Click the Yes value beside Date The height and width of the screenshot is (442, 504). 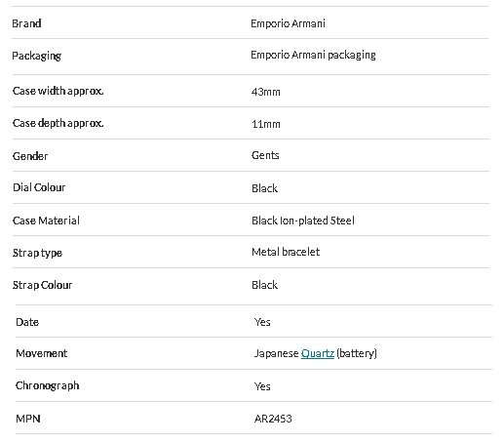point(262,322)
